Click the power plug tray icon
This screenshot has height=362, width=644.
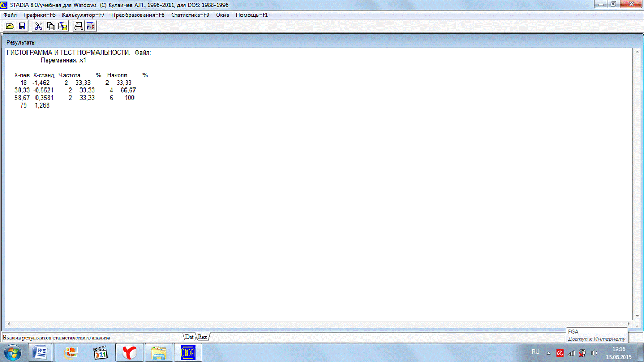[582, 352]
